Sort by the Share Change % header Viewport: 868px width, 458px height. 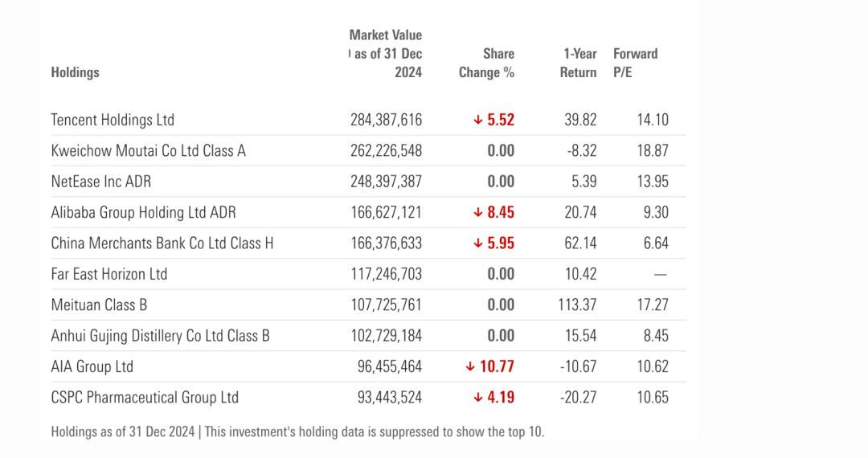click(x=486, y=63)
